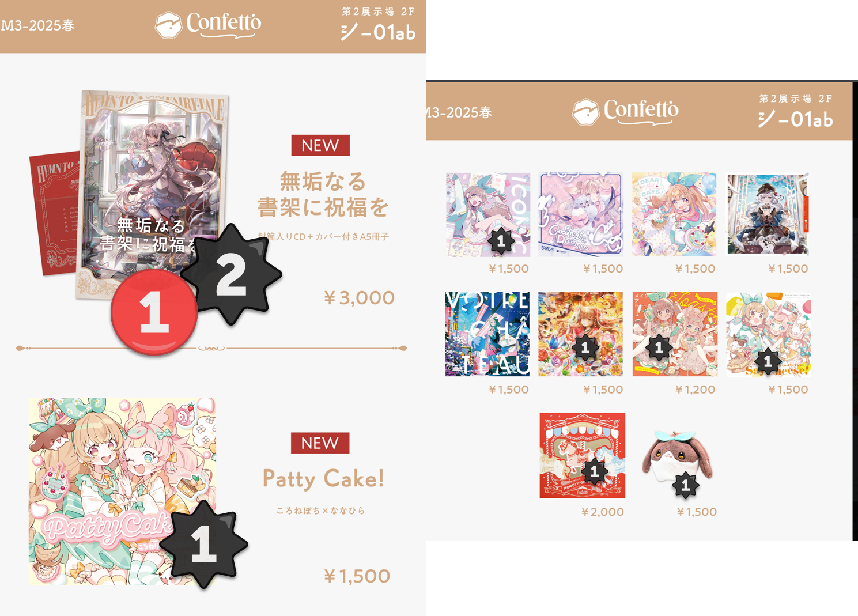This screenshot has width=858, height=616.
Task: Click the star badge on red carousel album
Action: (x=594, y=472)
